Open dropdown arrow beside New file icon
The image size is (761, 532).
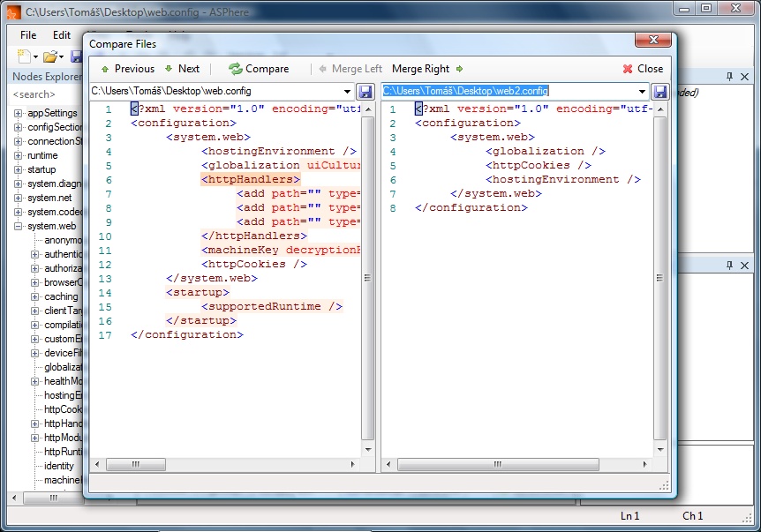tap(35, 57)
